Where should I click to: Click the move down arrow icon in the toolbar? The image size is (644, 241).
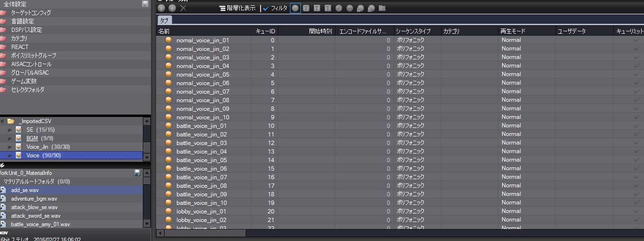172,8
